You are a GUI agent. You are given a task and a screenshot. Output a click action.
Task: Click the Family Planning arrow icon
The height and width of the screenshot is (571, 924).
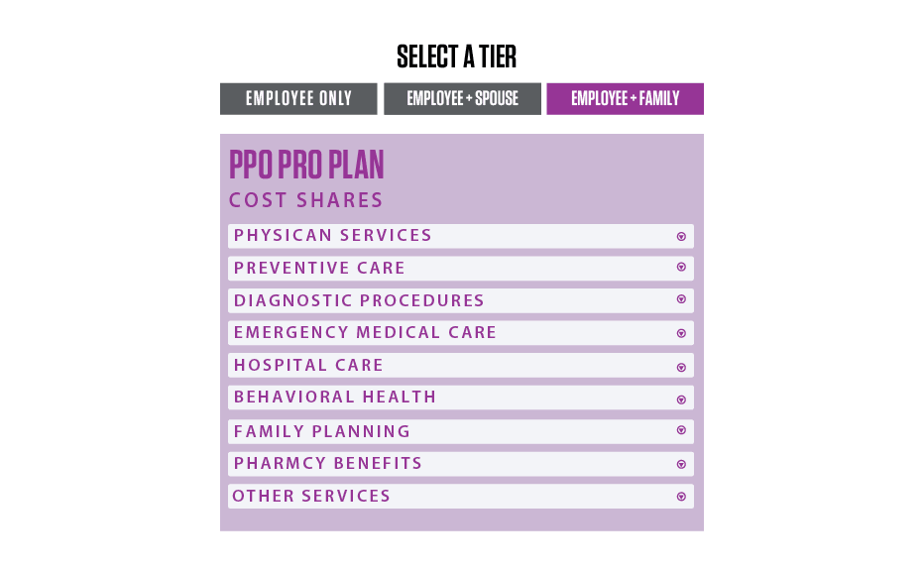point(681,430)
